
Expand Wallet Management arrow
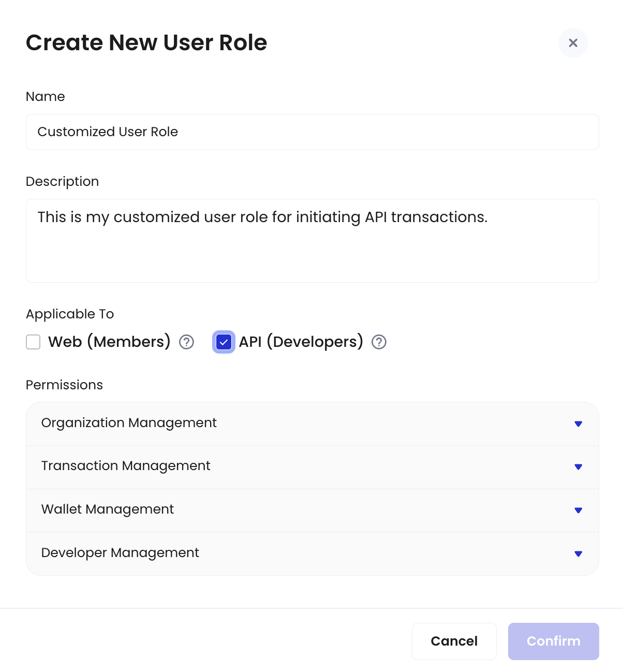click(578, 510)
